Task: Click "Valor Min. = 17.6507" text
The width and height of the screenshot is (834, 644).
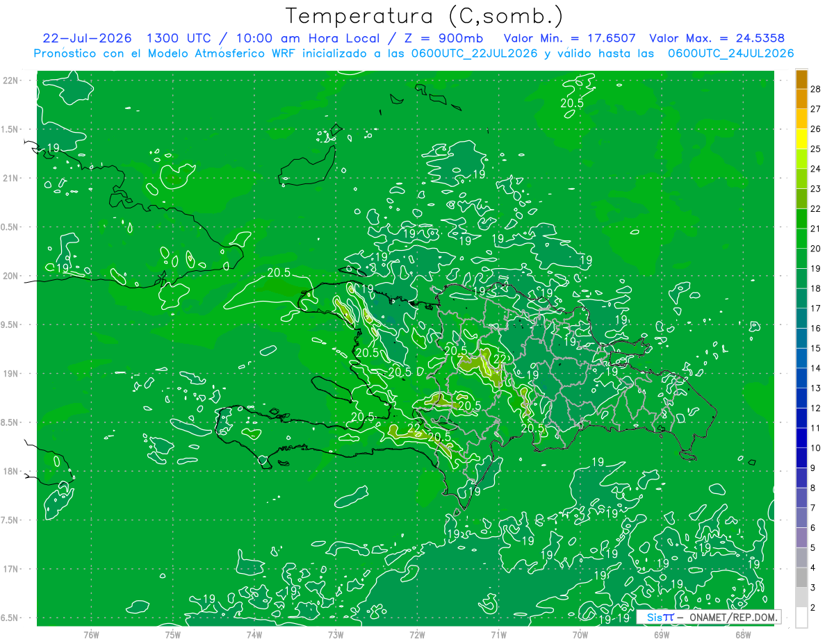Action: coord(569,38)
